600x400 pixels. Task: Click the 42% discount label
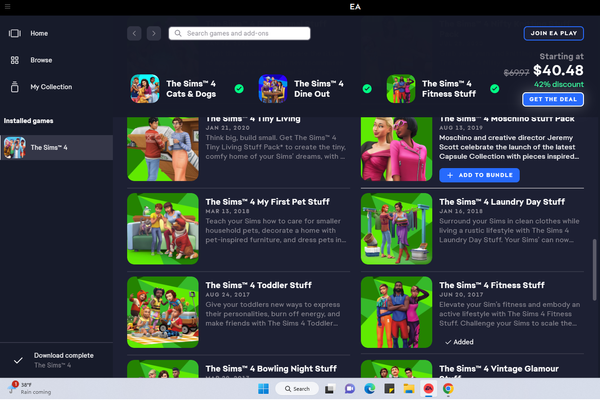click(559, 84)
